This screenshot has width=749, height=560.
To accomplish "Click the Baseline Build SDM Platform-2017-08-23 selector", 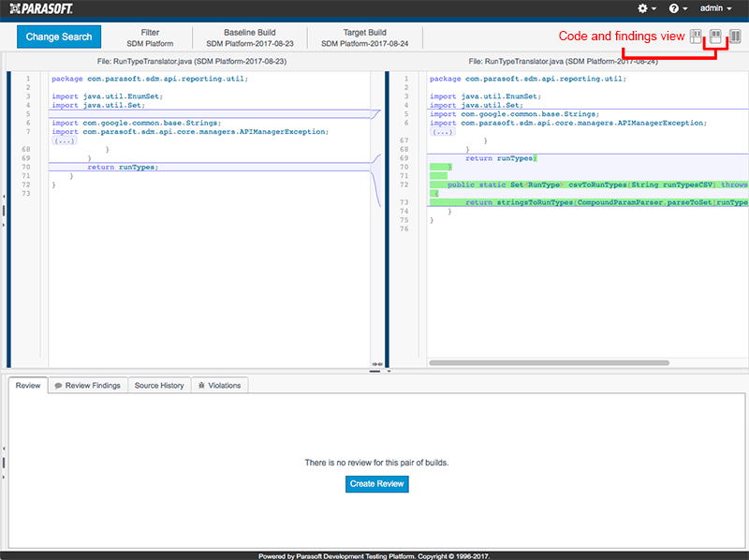I will [x=250, y=37].
